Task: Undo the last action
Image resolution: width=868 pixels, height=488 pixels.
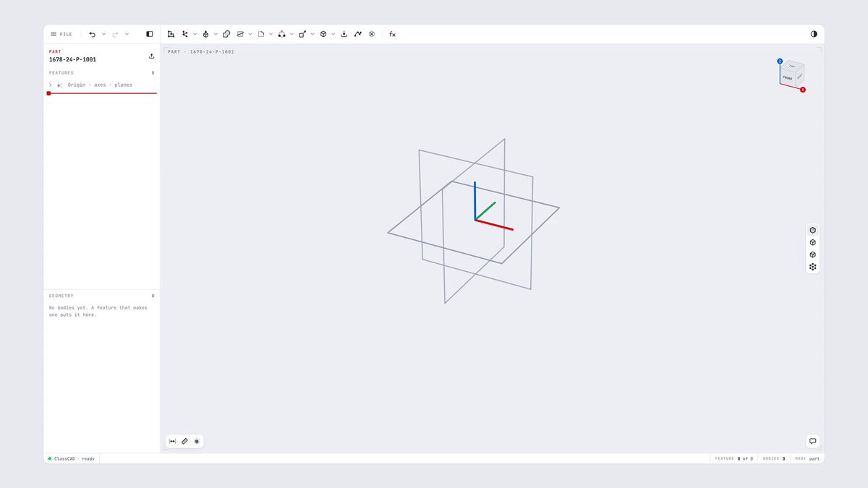Action: point(92,34)
